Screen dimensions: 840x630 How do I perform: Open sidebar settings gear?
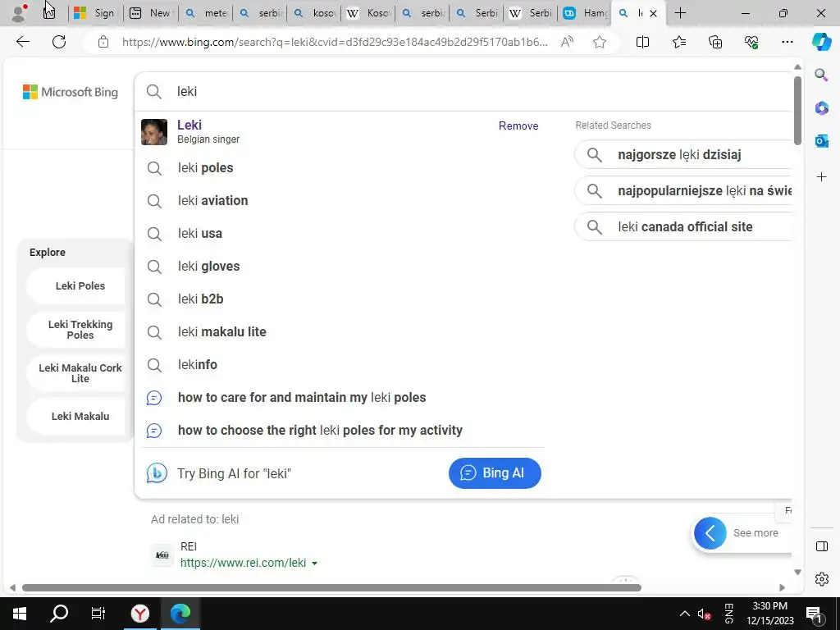[822, 579]
